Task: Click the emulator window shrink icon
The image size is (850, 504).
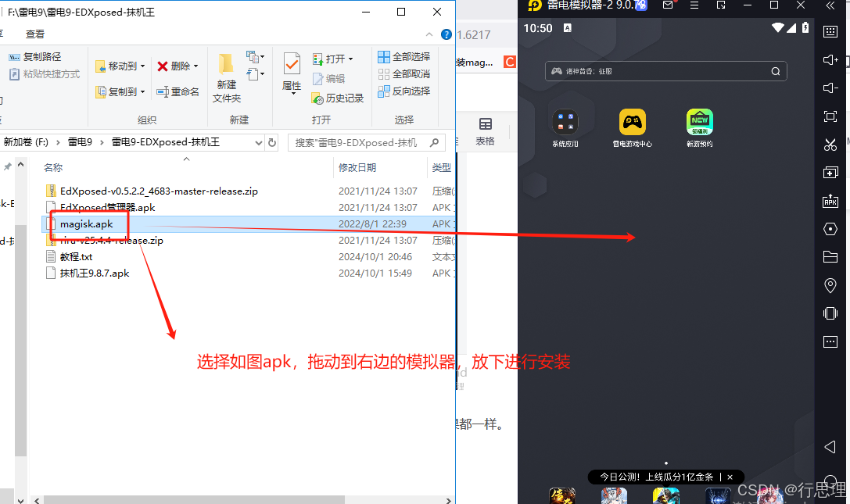Action: (x=720, y=5)
